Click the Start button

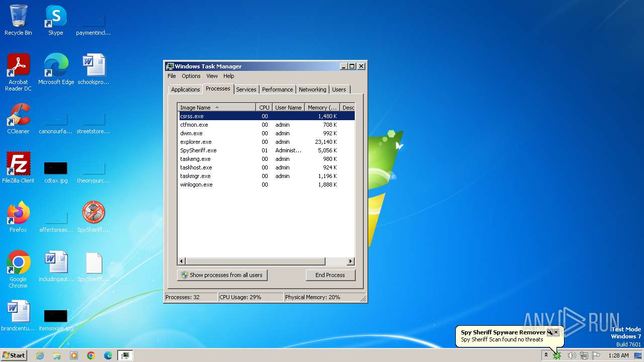click(x=14, y=355)
